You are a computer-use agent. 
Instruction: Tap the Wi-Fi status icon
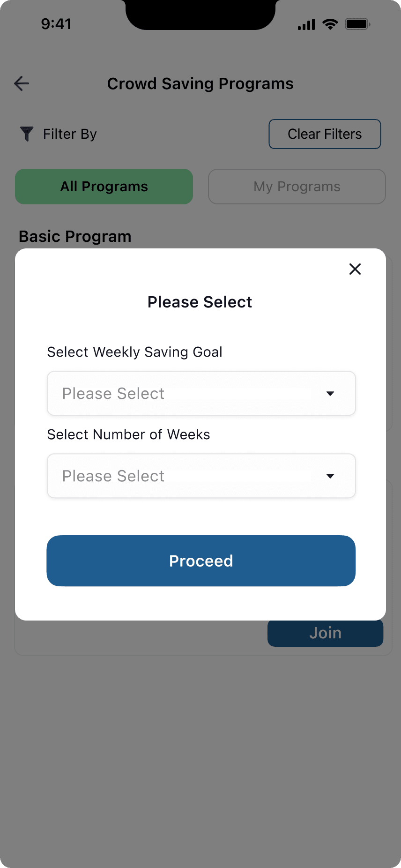tap(330, 24)
